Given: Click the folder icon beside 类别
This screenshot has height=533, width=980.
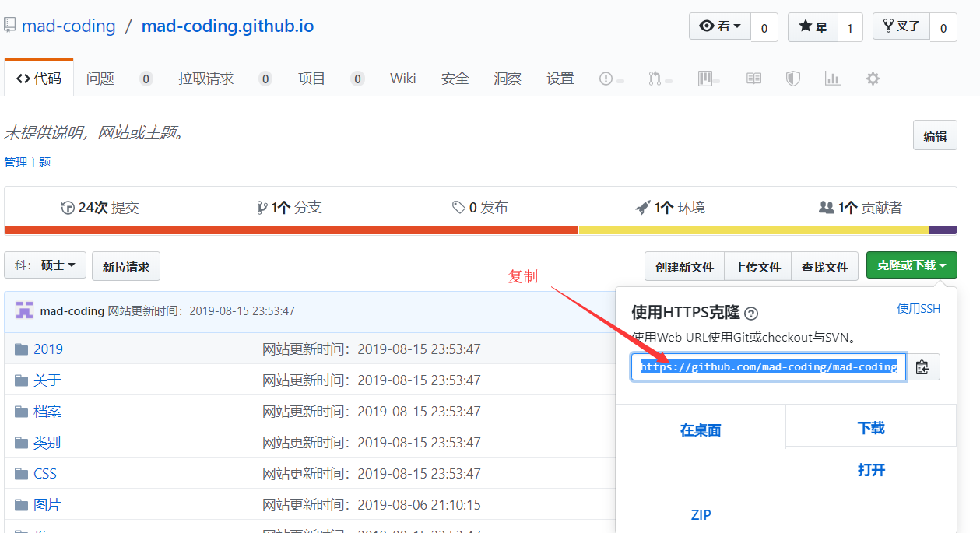Looking at the screenshot, I should tap(21, 443).
